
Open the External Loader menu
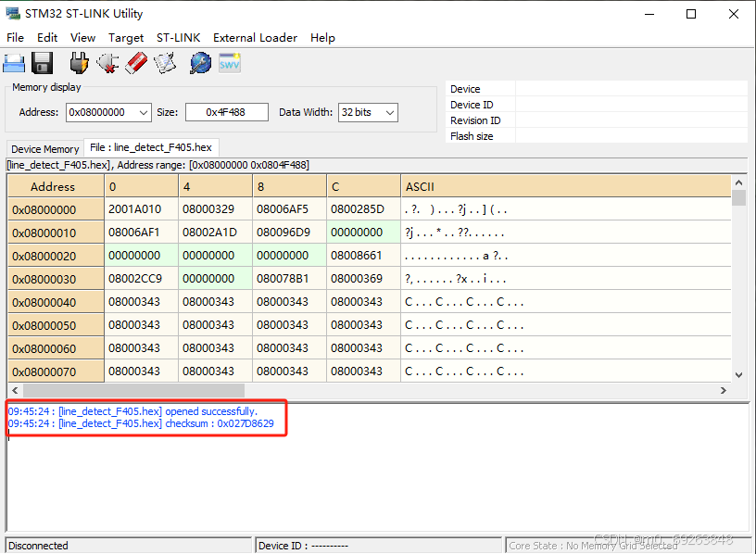click(x=255, y=38)
